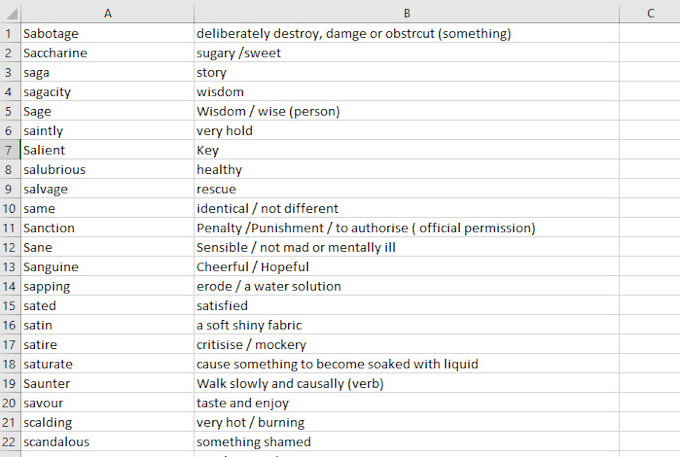The width and height of the screenshot is (680, 457).
Task: Select column A header
Action: (x=107, y=13)
